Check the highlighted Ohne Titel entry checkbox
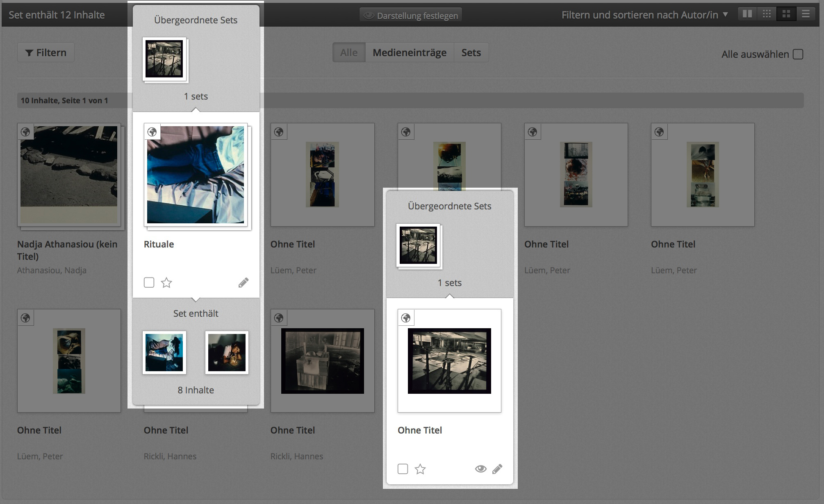Viewport: 824px width, 504px height. (x=403, y=469)
